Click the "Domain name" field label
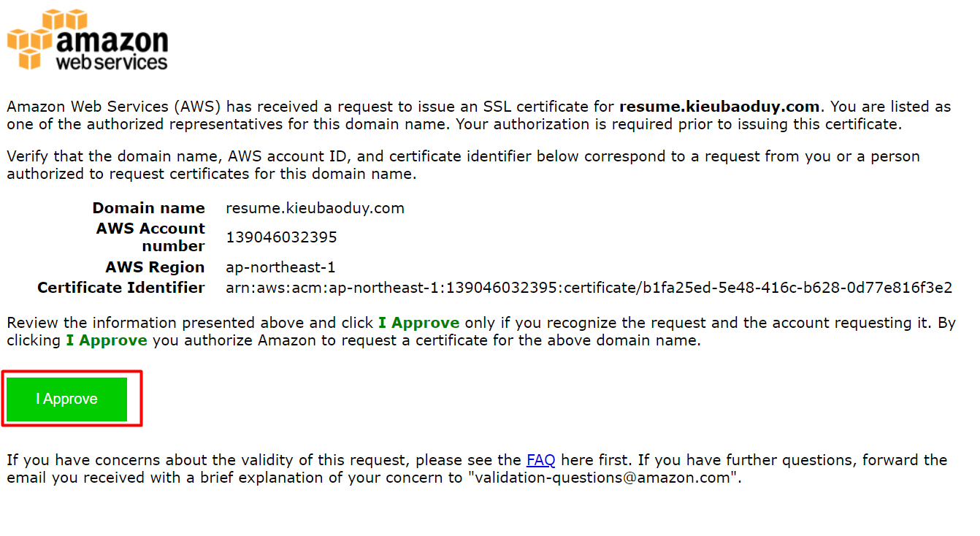The height and width of the screenshot is (536, 980). pos(148,208)
